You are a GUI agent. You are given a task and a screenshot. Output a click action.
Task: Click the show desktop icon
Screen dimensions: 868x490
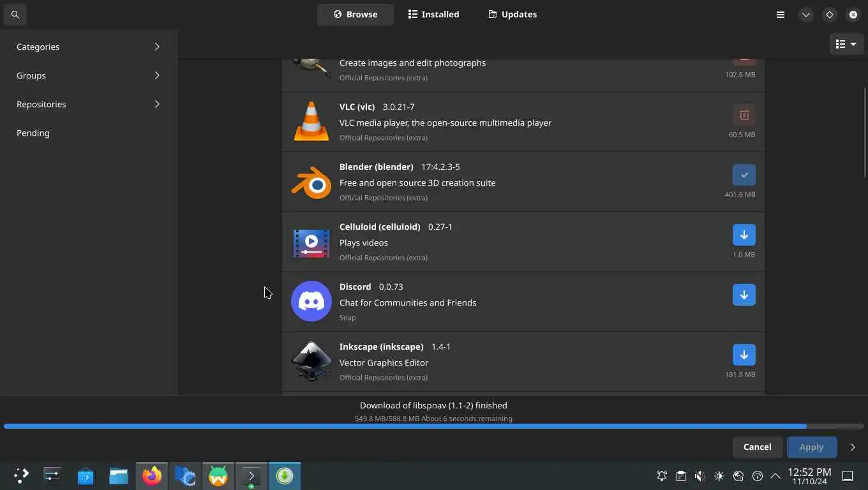pyautogui.click(x=848, y=476)
